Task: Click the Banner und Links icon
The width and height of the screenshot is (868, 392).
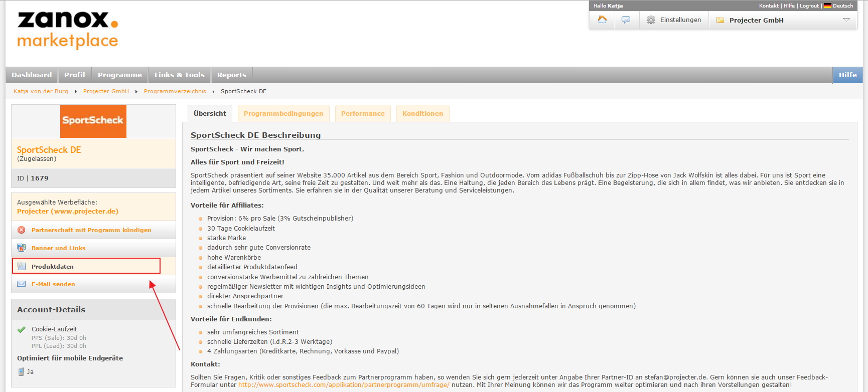Action: pos(21,248)
